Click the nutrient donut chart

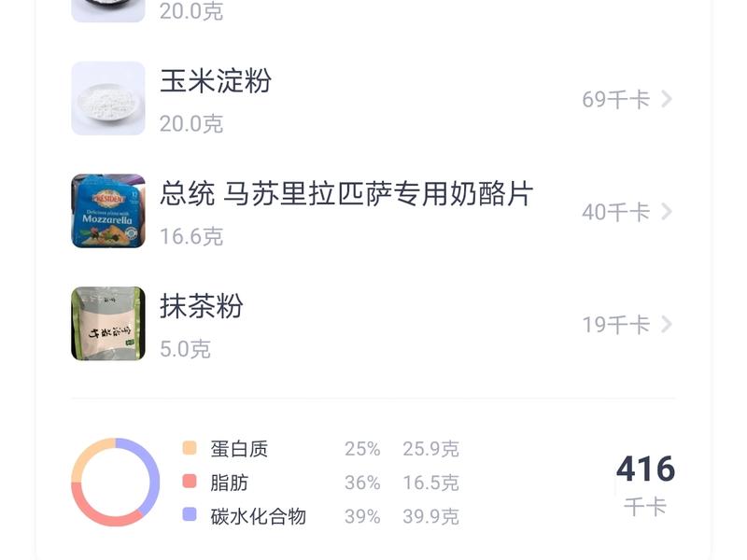click(x=118, y=480)
